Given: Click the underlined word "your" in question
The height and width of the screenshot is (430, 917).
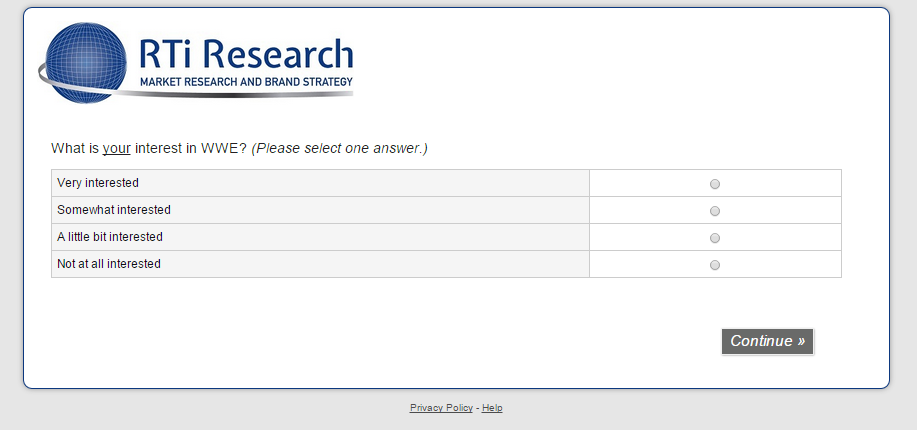Looking at the screenshot, I should tap(117, 149).
